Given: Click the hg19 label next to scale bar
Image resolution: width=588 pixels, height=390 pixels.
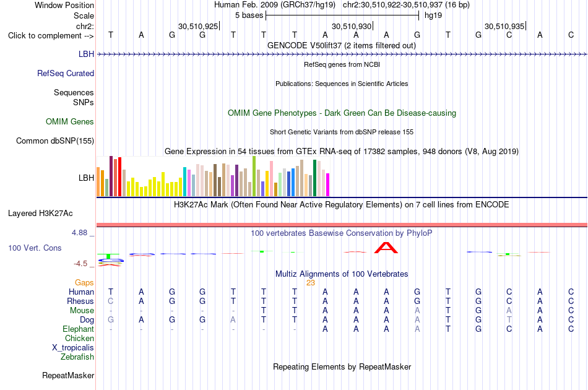Looking at the screenshot, I should pos(433,15).
